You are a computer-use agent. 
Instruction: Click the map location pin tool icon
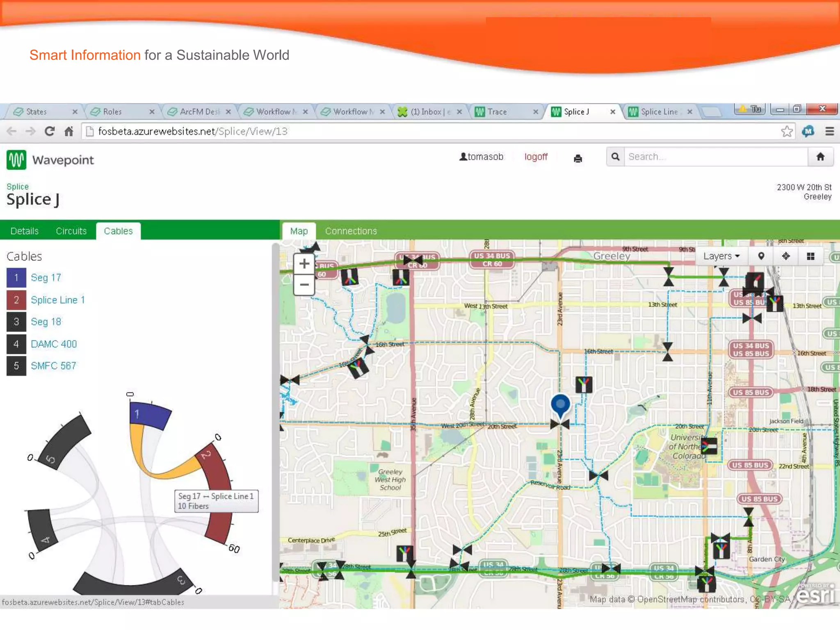(x=761, y=256)
